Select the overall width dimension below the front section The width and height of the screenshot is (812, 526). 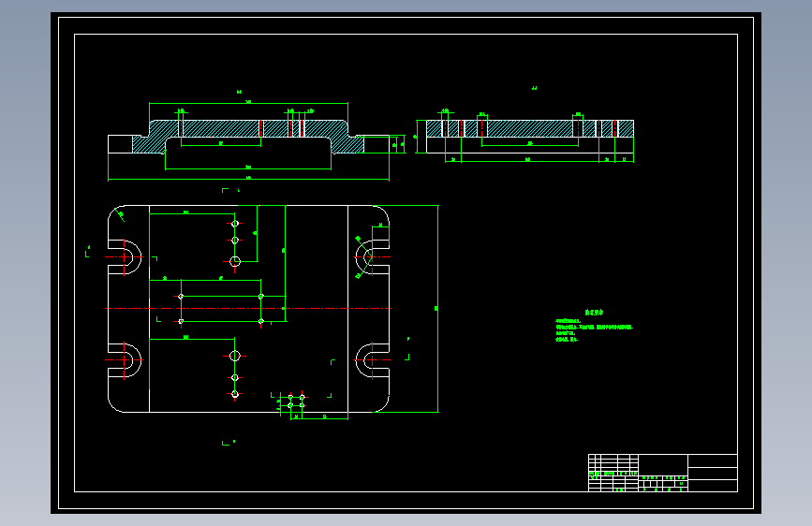click(248, 179)
